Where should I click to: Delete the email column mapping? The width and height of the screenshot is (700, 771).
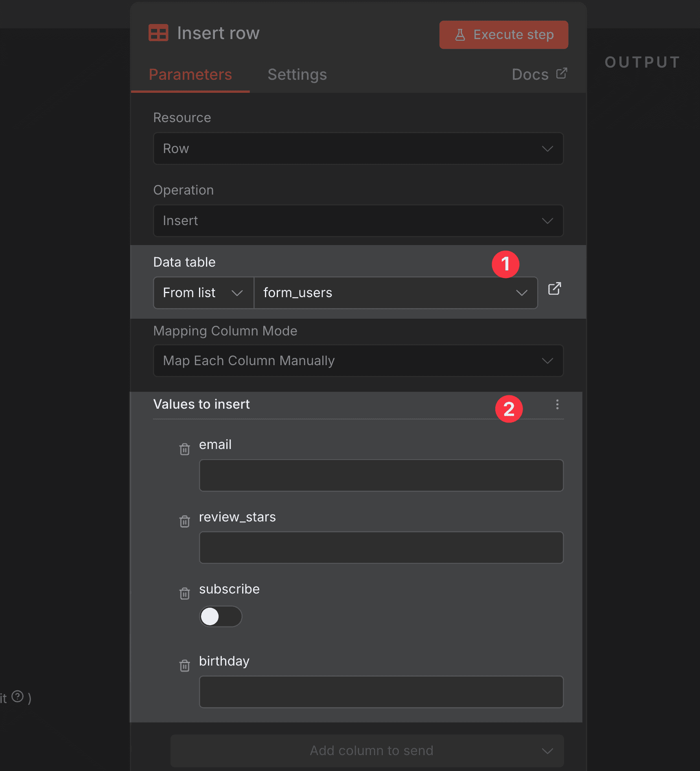(x=185, y=449)
